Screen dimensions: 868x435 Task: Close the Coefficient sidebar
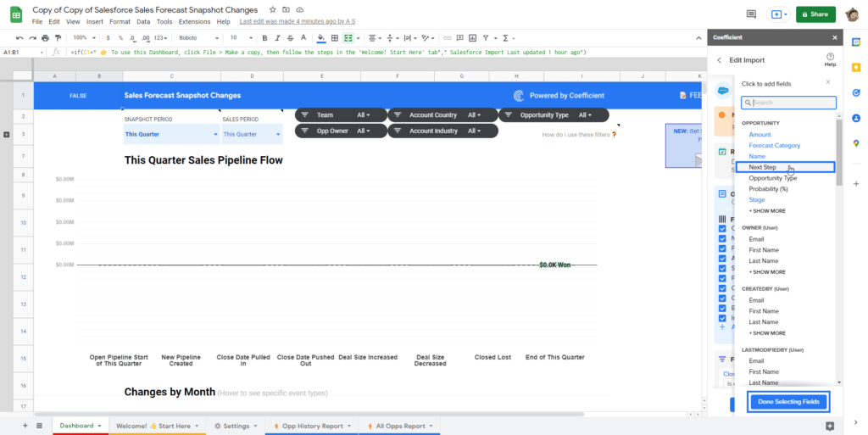[835, 37]
